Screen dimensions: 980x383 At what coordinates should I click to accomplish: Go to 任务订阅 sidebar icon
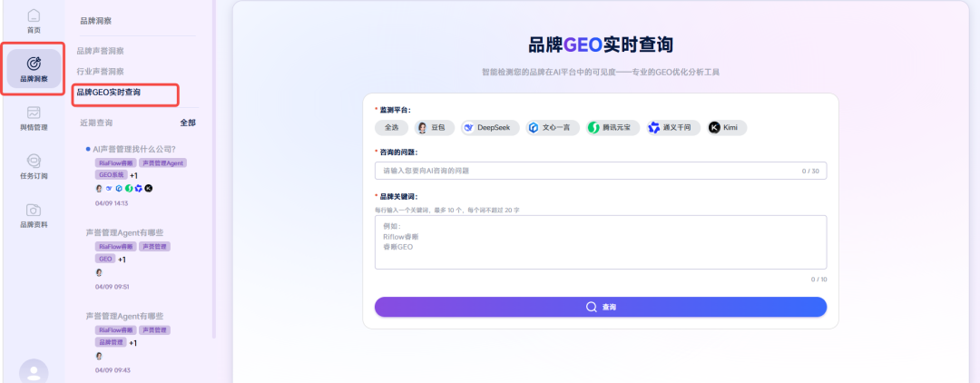coord(34,166)
